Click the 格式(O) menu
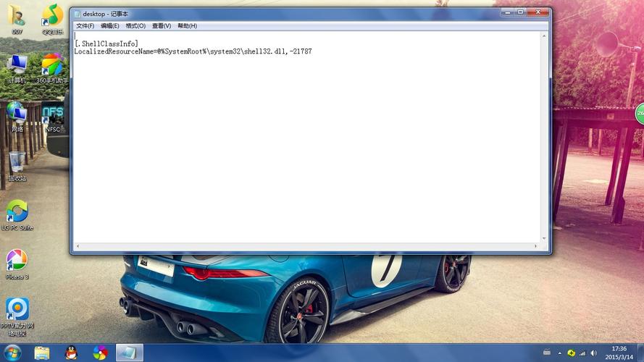Image resolution: width=644 pixels, height=362 pixels. point(135,26)
